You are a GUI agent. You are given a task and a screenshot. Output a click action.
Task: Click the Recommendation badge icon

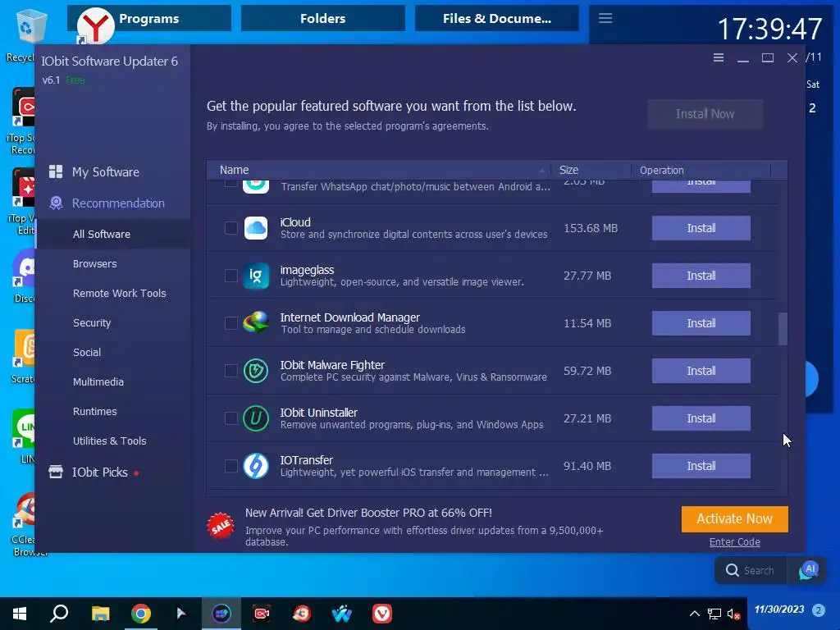pos(56,203)
